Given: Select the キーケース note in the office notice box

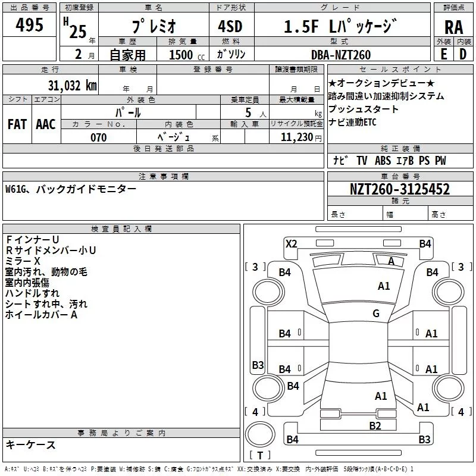Looking at the screenshot, I should tap(31, 444).
